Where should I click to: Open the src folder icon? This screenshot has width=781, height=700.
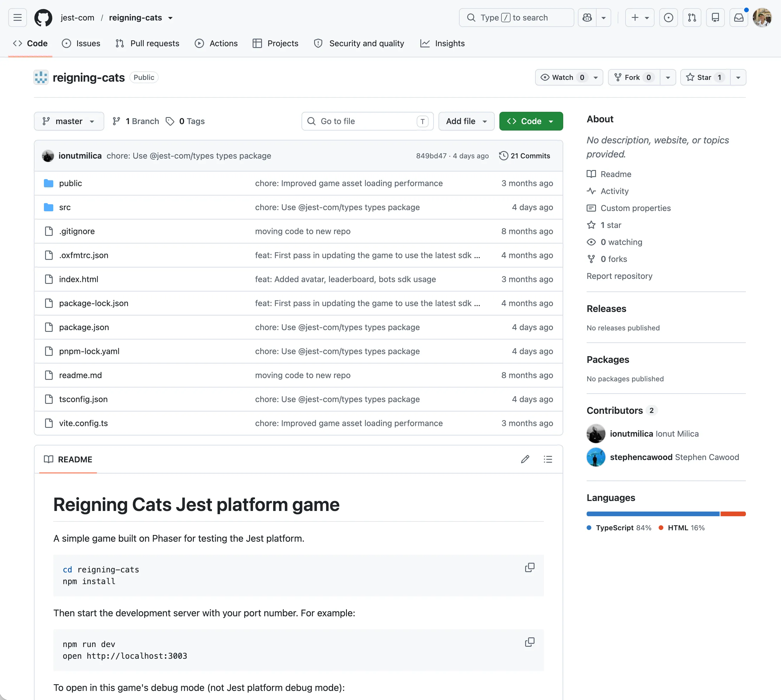(49, 207)
